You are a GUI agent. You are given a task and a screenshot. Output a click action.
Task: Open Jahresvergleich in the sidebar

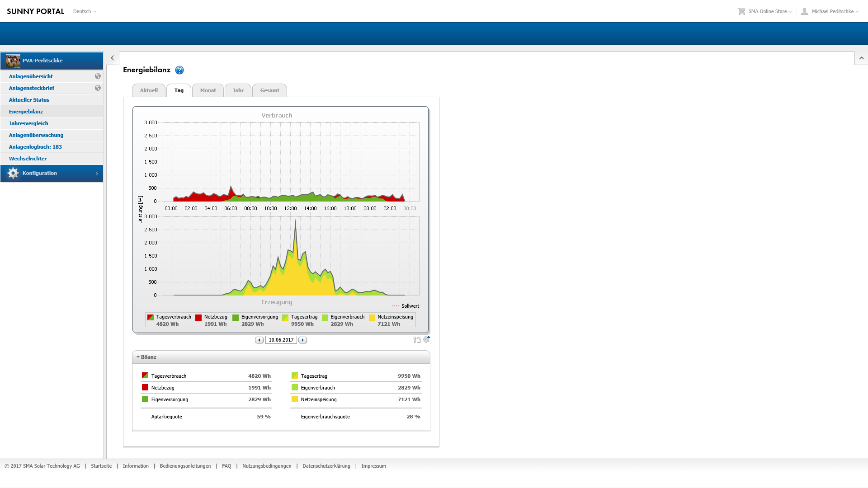[28, 123]
